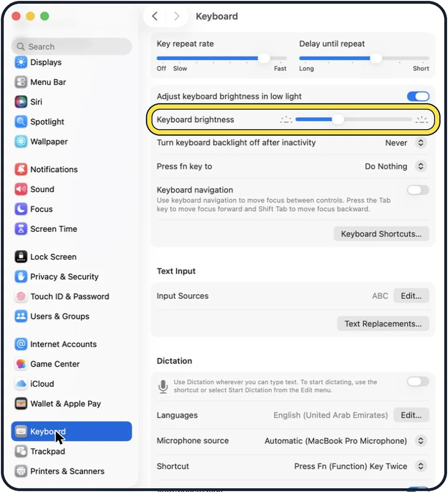
Task: Click the Keyboard icon in sidebar
Action: pyautogui.click(x=21, y=431)
